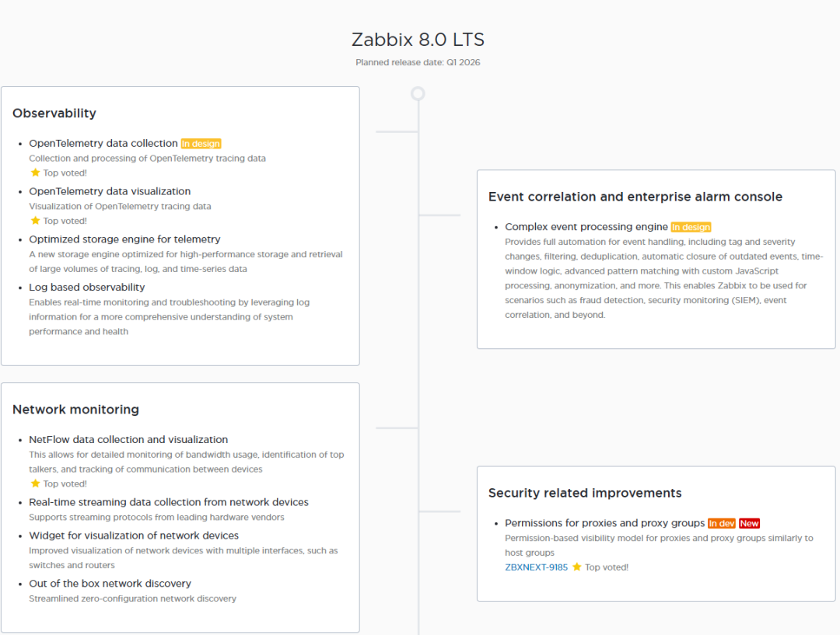This screenshot has height=635, width=840.
Task: Click the Network monitoring section heading
Action: (75, 410)
